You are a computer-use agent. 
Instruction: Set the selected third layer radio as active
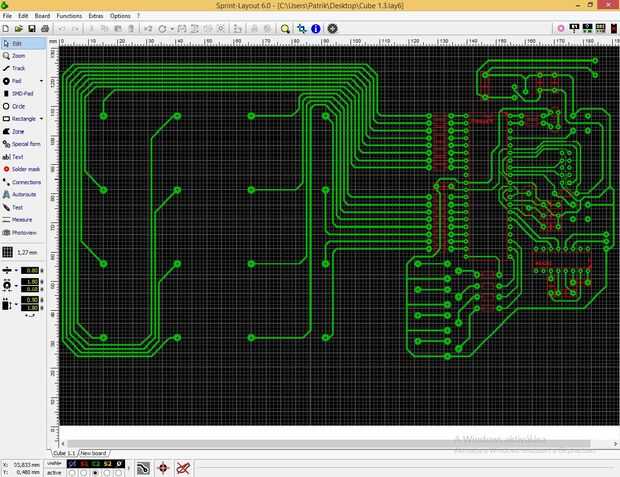(x=95, y=473)
